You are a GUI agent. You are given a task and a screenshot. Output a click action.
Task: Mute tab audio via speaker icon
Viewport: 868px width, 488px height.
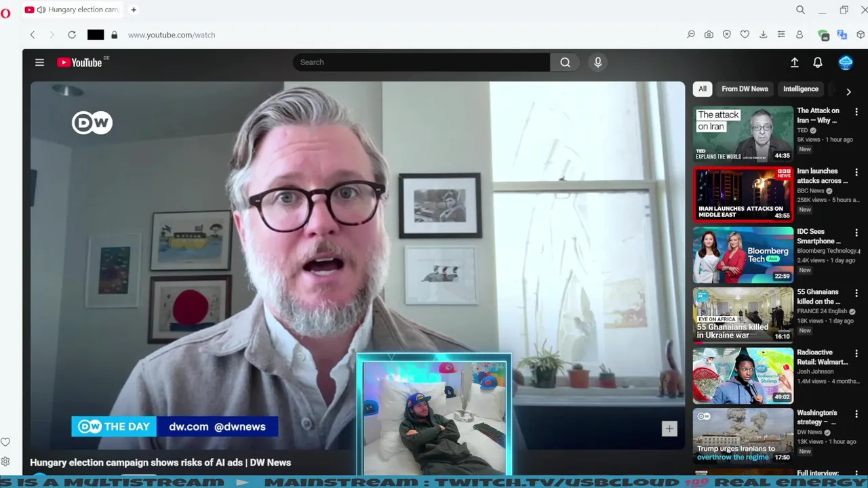pos(41,9)
